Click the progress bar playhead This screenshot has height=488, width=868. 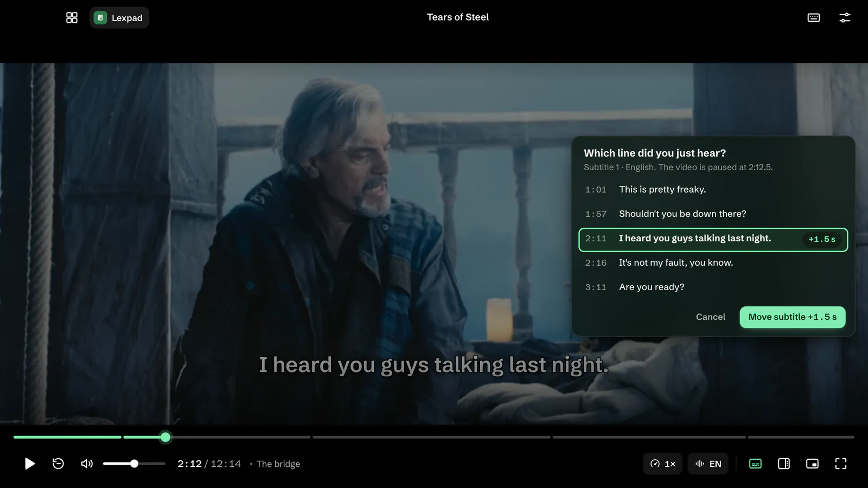[x=165, y=437]
